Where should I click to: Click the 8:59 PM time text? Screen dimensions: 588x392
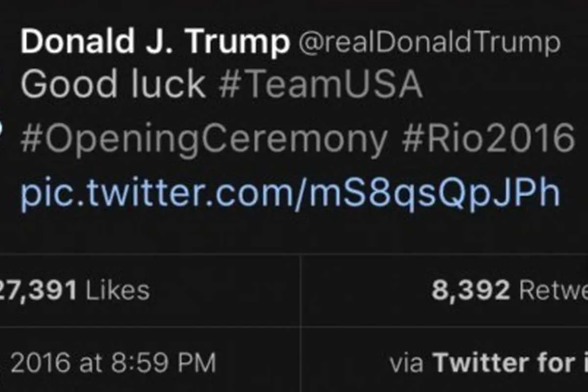[163, 363]
